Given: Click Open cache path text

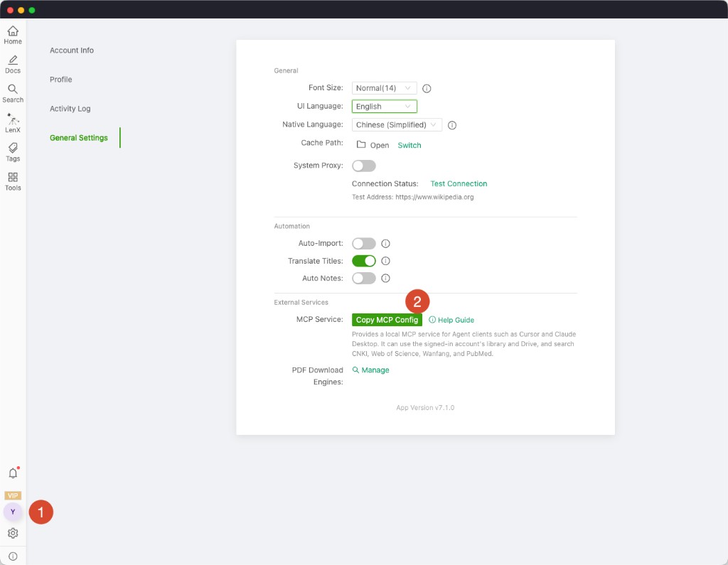Looking at the screenshot, I should [380, 145].
